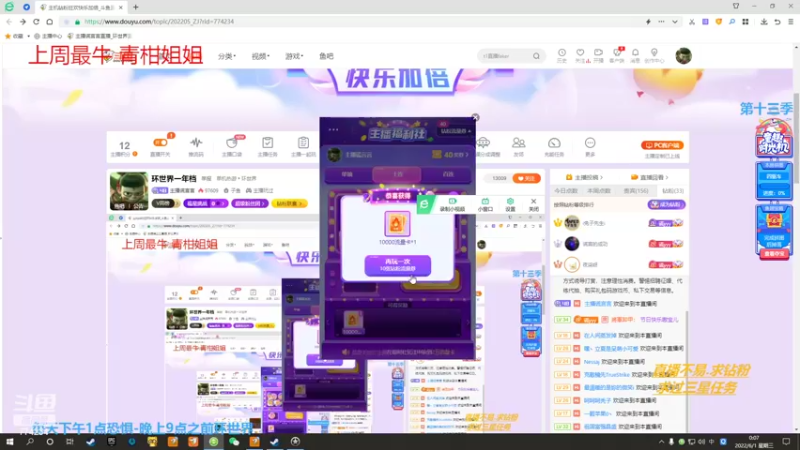Open the 推流码 waveform icon
Screen dimensions: 800x450
click(x=196, y=146)
